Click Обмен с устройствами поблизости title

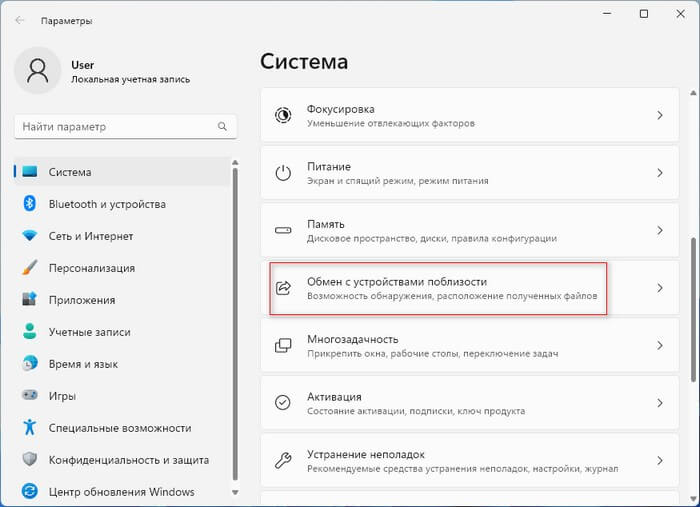tap(397, 282)
